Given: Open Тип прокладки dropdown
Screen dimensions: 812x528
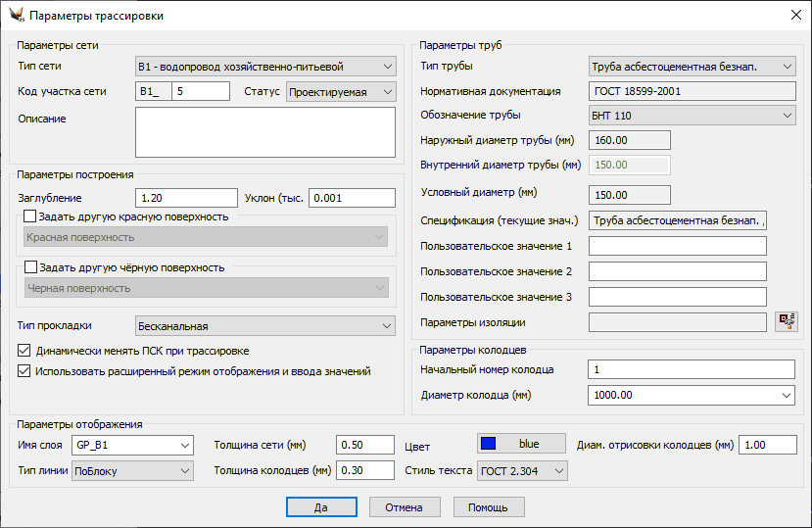Looking at the screenshot, I should [264, 326].
